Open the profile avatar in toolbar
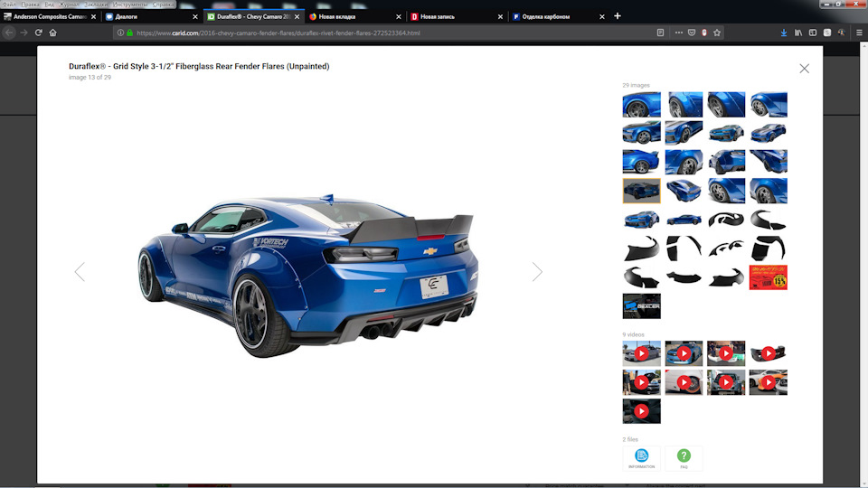This screenshot has width=868, height=488. tap(842, 33)
